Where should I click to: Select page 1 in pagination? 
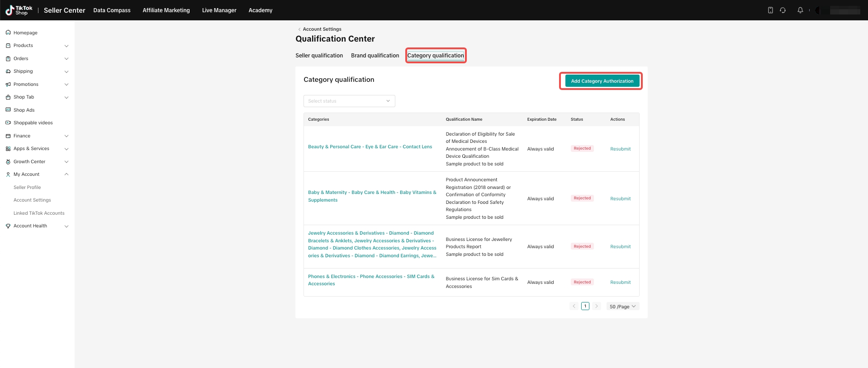[x=585, y=306]
